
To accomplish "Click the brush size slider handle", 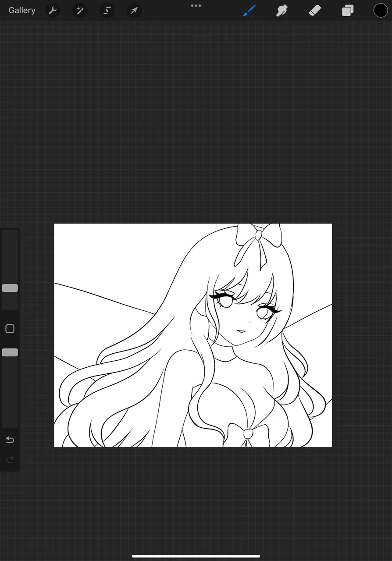I will pos(10,288).
